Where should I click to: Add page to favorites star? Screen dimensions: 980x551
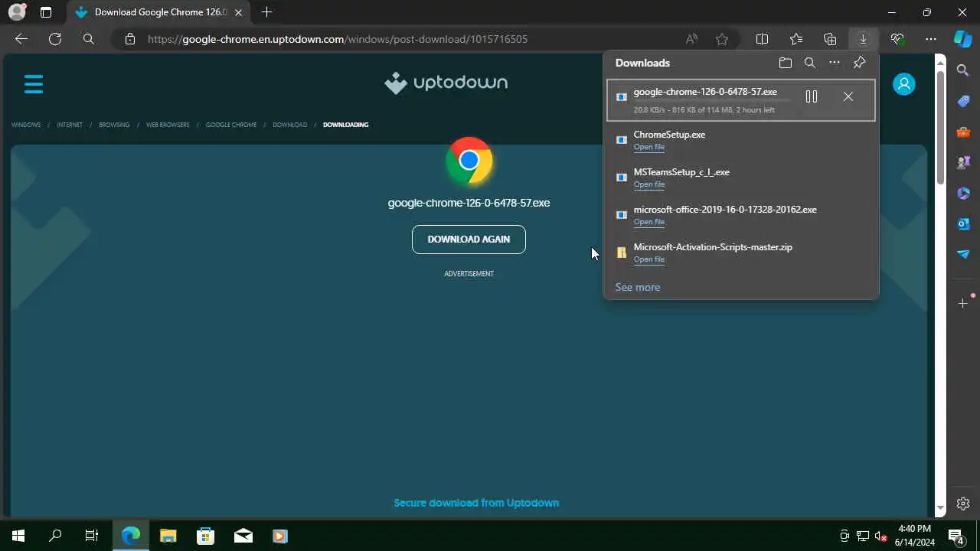tap(722, 39)
